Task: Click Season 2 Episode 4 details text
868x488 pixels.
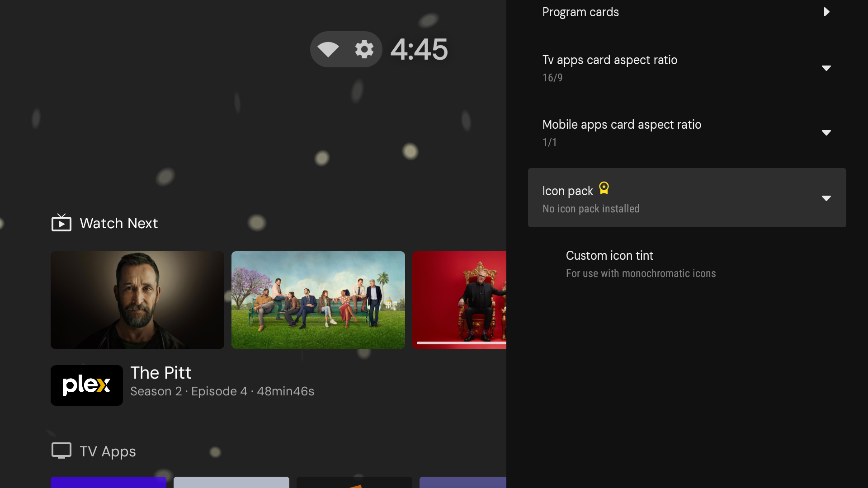Action: click(x=222, y=391)
